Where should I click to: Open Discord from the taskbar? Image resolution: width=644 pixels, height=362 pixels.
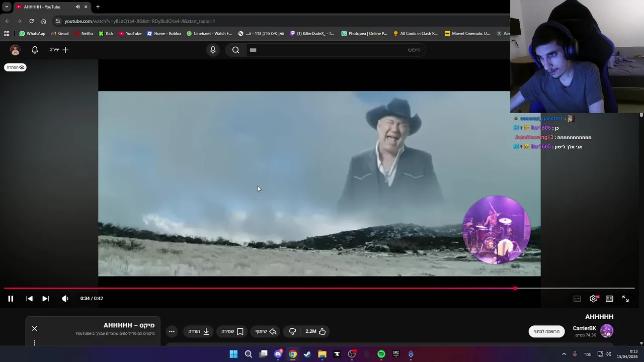tap(278, 354)
